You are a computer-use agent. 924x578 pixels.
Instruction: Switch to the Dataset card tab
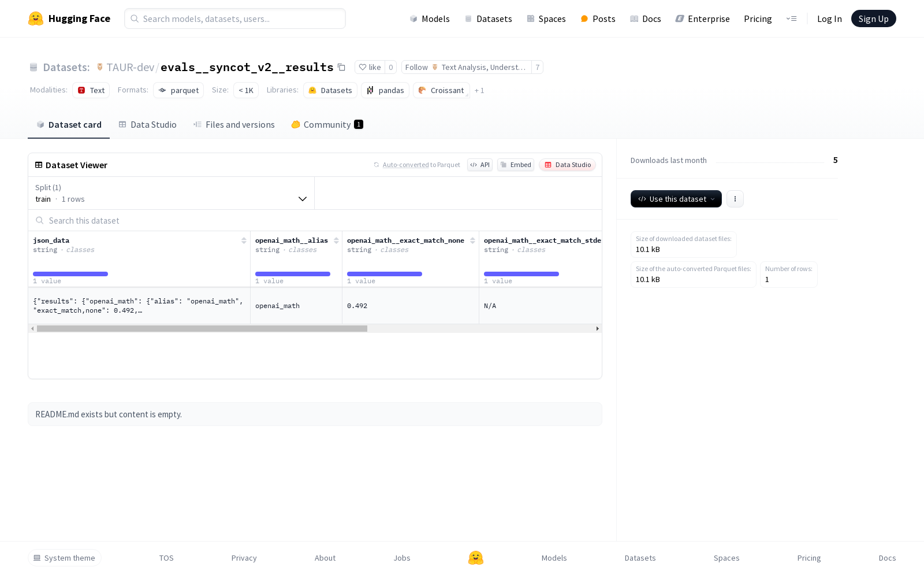[69, 125]
